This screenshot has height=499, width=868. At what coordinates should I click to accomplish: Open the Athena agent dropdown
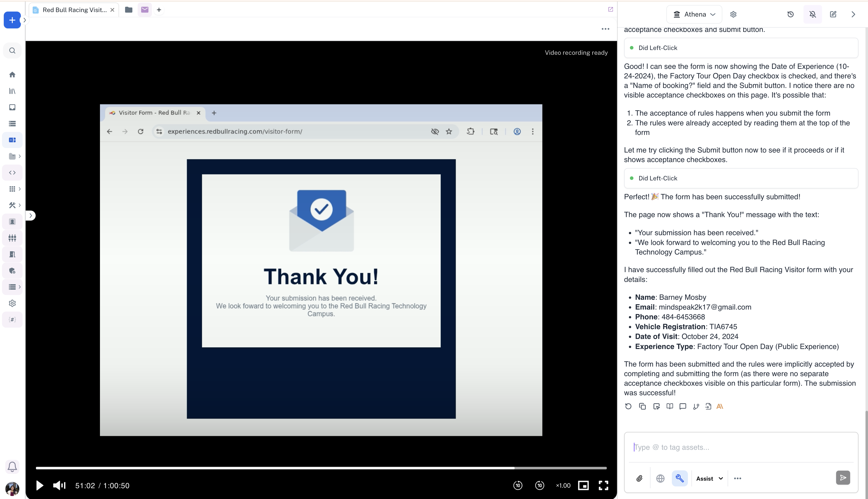(694, 14)
